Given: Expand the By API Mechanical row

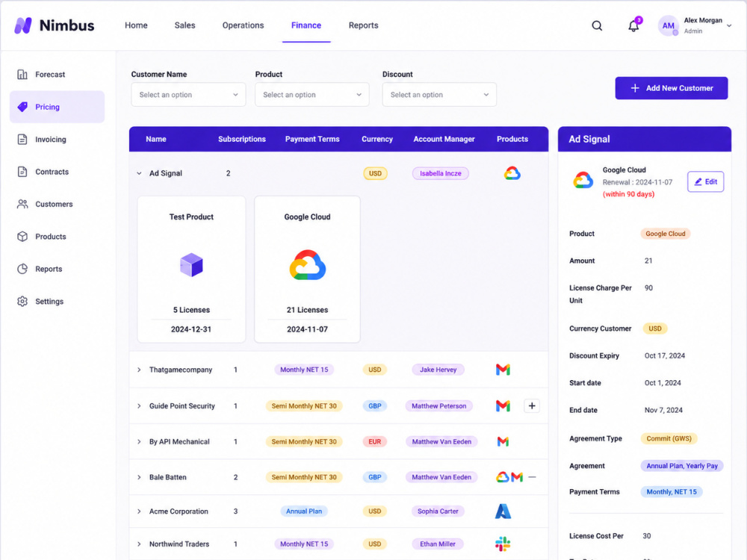Looking at the screenshot, I should [139, 441].
